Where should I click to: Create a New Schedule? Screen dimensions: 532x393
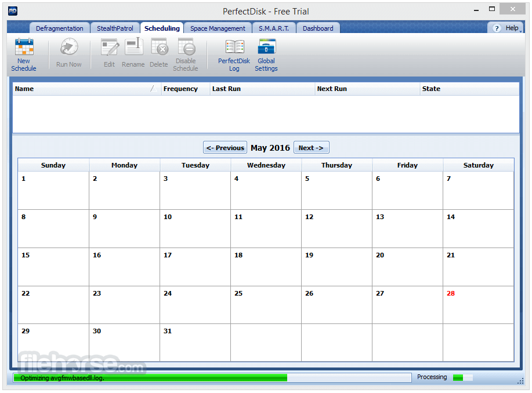(x=24, y=54)
